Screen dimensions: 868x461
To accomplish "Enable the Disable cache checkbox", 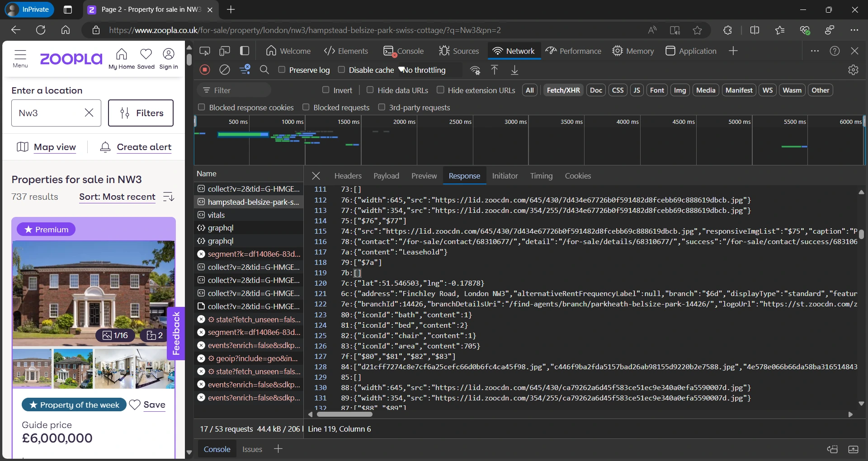I will [x=342, y=70].
